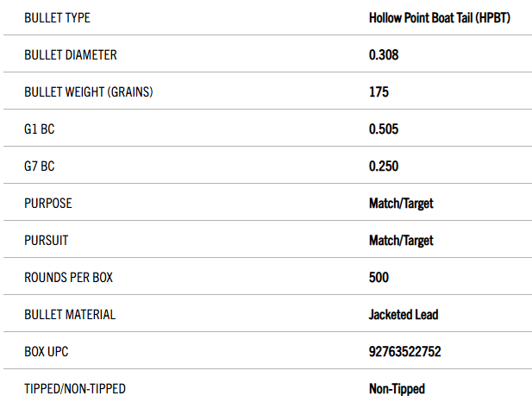Click the BULLET WEIGHT (GRAINS) label

click(x=89, y=91)
